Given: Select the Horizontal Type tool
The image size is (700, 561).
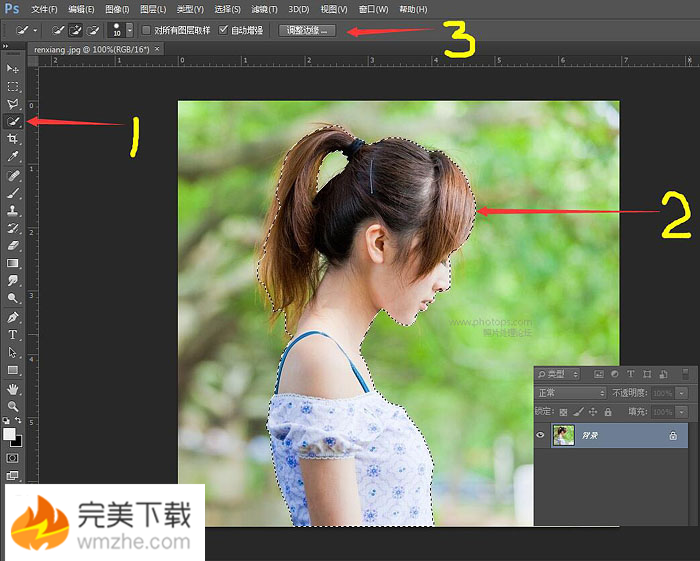Looking at the screenshot, I should [x=13, y=334].
